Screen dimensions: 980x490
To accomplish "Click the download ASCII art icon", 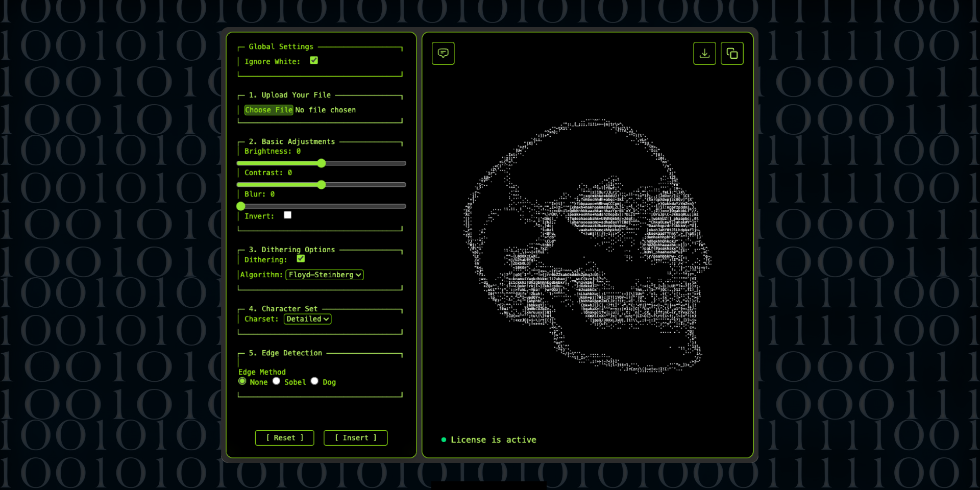I will click(704, 53).
